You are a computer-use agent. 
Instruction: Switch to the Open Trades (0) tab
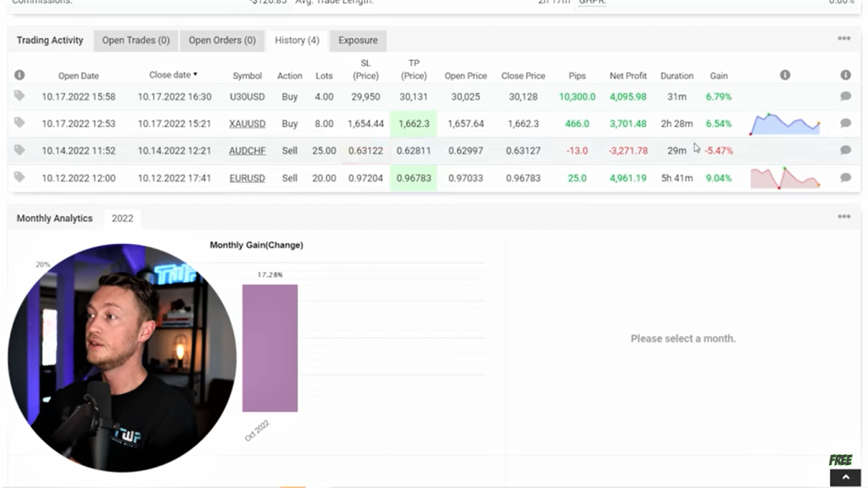136,40
